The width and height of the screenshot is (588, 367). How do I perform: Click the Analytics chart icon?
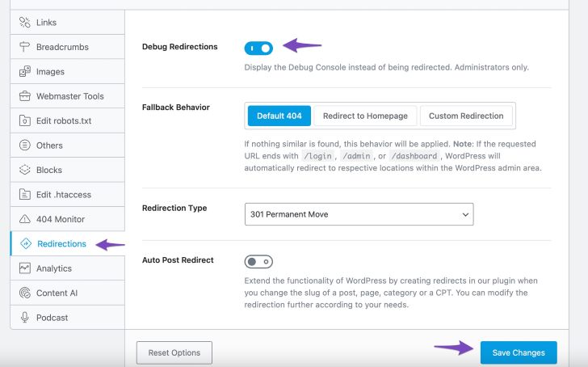[x=24, y=268]
